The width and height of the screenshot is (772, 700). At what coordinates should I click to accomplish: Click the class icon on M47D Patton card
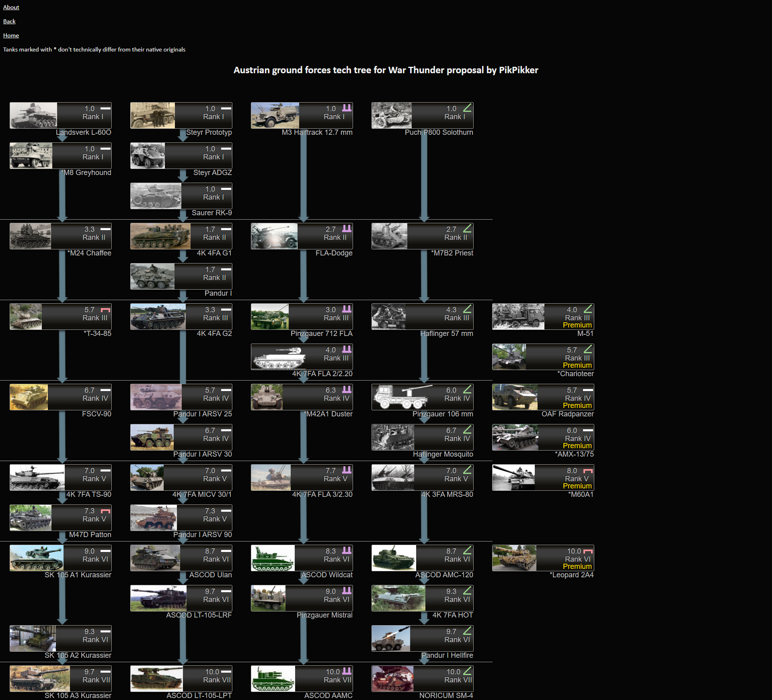[x=105, y=511]
